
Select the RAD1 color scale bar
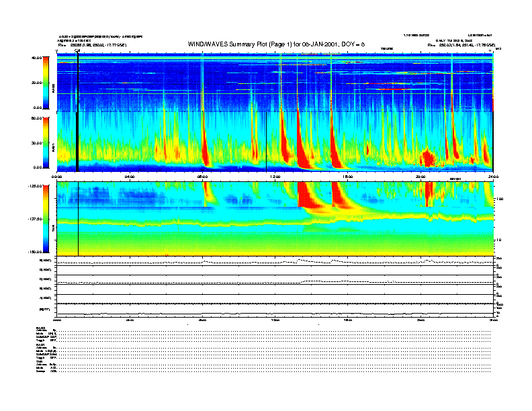point(46,142)
